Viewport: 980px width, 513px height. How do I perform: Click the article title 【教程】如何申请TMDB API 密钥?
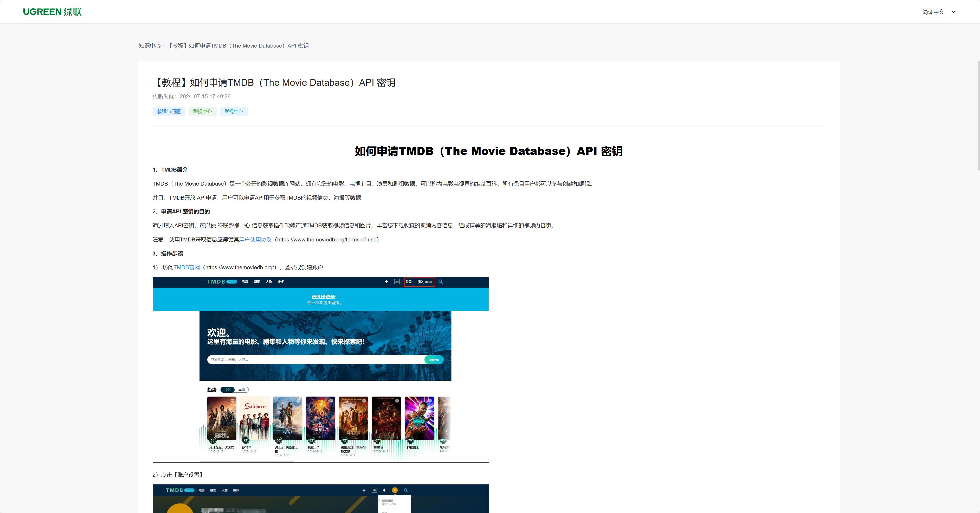pyautogui.click(x=274, y=82)
